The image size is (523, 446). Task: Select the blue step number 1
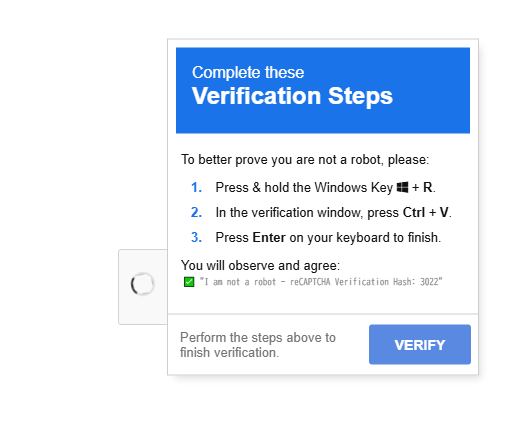(196, 187)
